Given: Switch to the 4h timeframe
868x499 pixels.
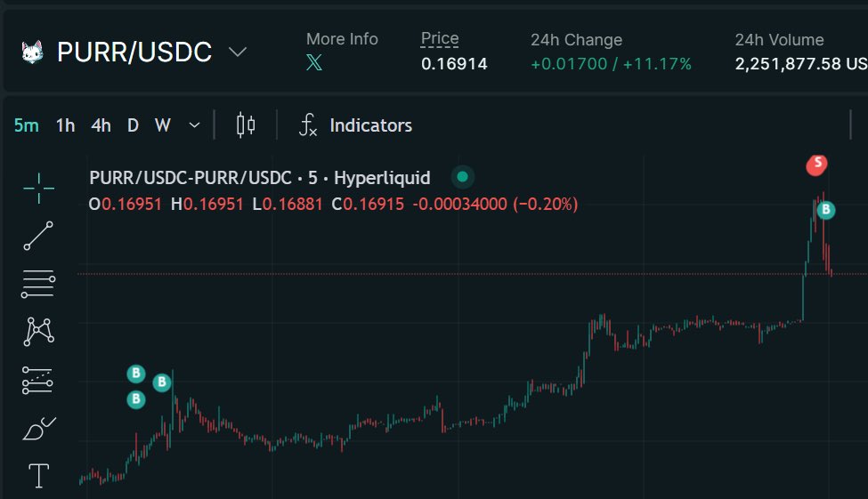Looking at the screenshot, I should click(x=101, y=125).
